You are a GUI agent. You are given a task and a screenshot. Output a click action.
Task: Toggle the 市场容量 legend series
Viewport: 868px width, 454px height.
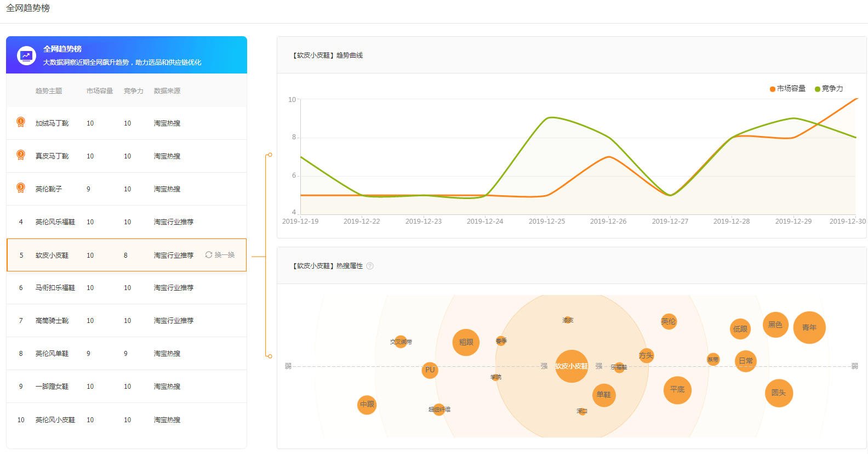[x=787, y=89]
